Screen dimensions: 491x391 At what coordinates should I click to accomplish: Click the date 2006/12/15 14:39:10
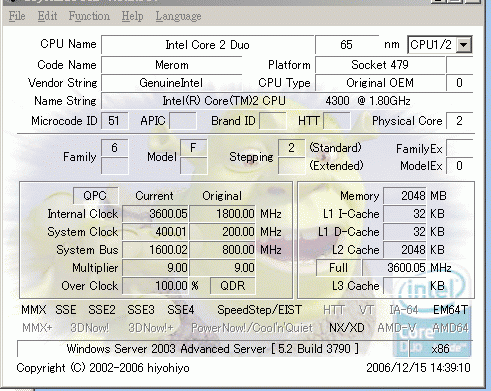point(418,368)
